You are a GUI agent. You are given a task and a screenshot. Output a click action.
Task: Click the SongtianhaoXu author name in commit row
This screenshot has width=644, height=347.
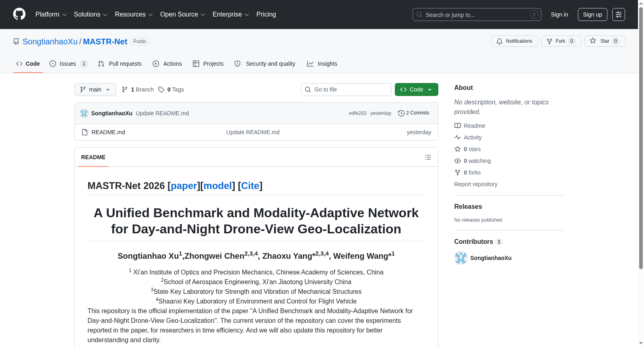(112, 113)
